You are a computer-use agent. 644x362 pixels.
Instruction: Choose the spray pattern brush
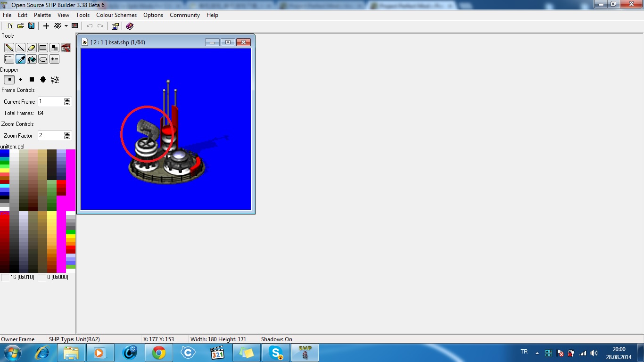[x=55, y=80]
